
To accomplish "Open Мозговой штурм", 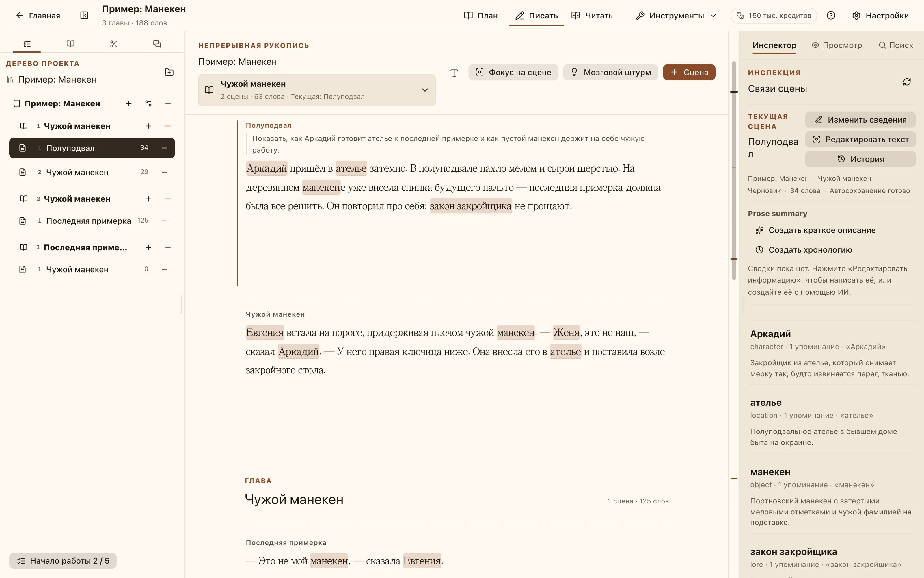I will (610, 72).
